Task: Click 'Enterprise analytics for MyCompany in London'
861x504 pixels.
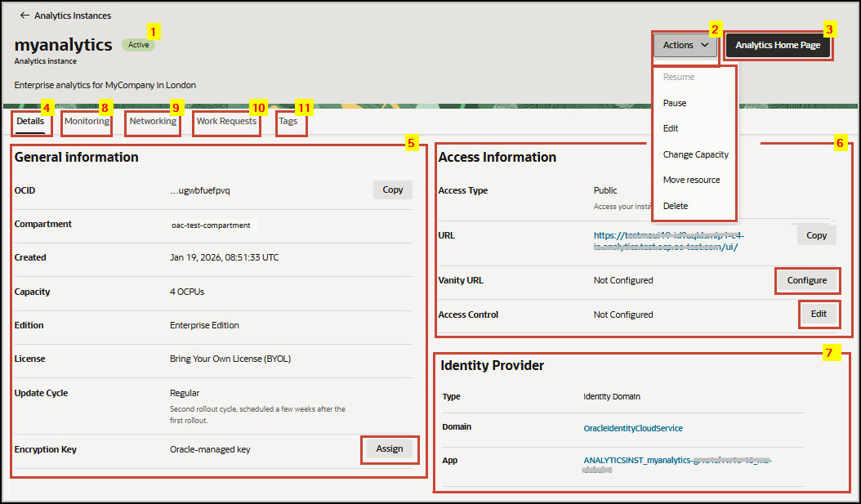Action: click(x=105, y=85)
